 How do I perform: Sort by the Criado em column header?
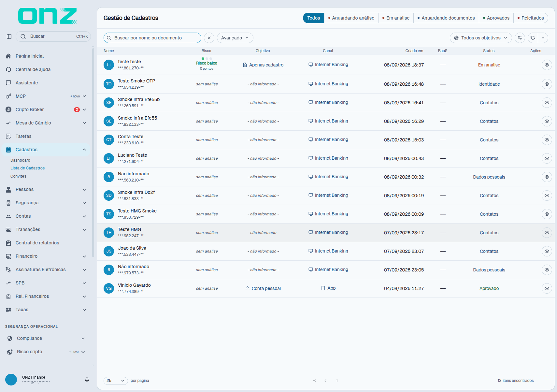click(x=414, y=51)
